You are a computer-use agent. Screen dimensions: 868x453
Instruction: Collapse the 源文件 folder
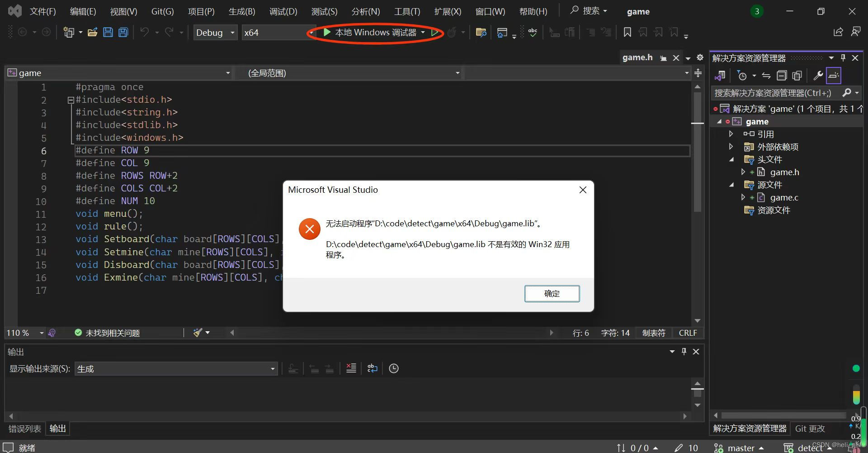pos(731,185)
